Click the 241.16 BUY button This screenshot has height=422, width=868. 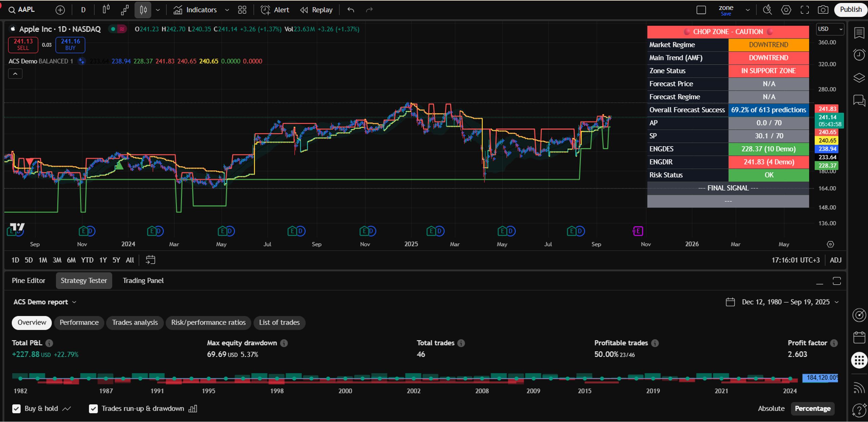pos(70,45)
